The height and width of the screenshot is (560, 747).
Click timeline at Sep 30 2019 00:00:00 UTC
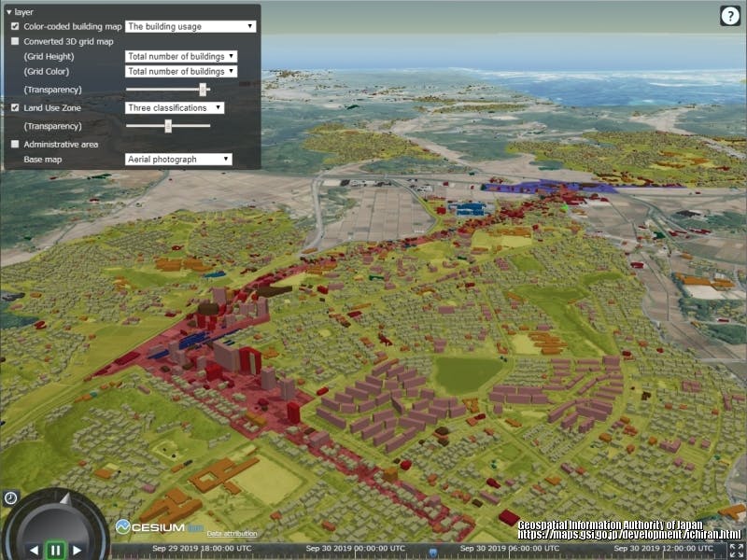pyautogui.click(x=355, y=549)
